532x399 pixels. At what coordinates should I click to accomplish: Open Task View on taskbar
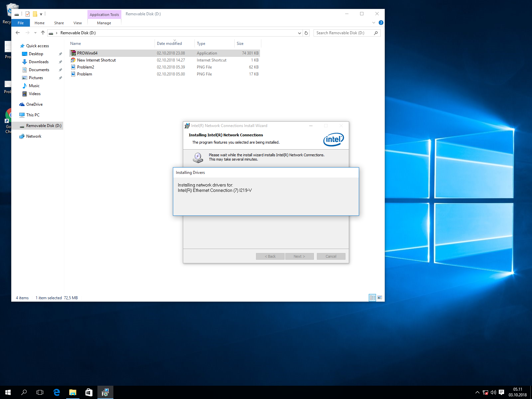[40, 392]
